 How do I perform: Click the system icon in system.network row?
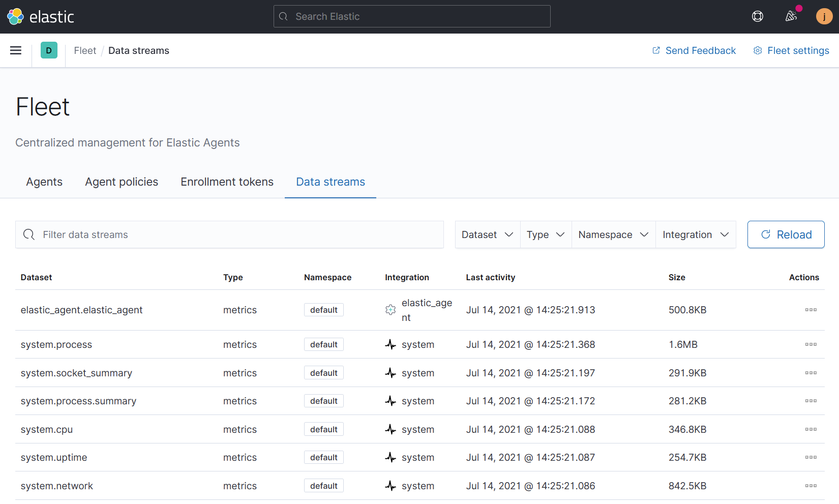coord(391,486)
